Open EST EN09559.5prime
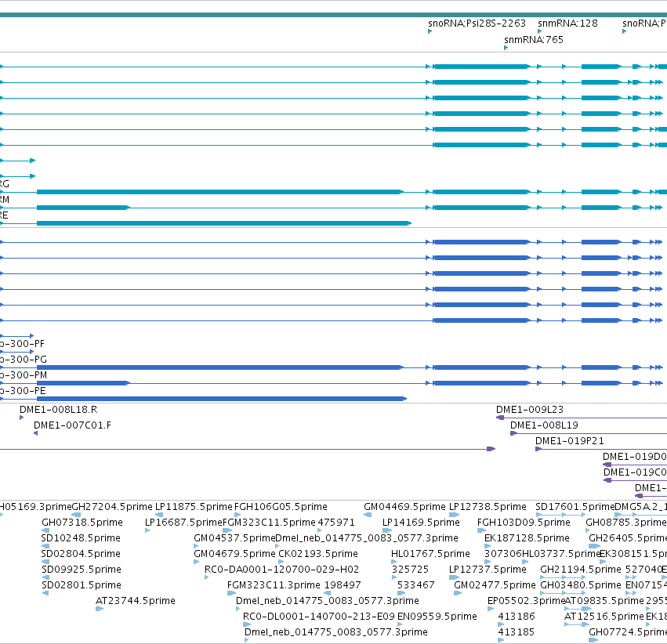The width and height of the screenshot is (667, 644). 437,617
